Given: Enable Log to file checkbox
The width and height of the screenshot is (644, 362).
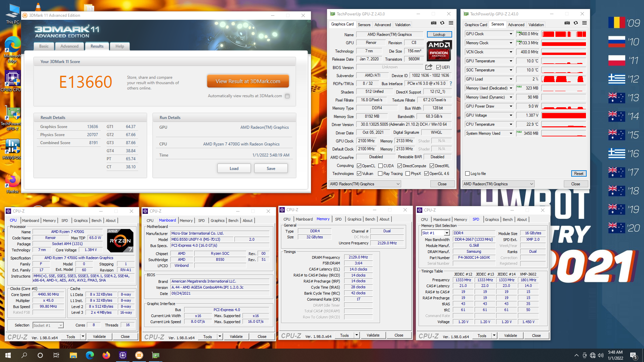Looking at the screenshot, I should (467, 174).
